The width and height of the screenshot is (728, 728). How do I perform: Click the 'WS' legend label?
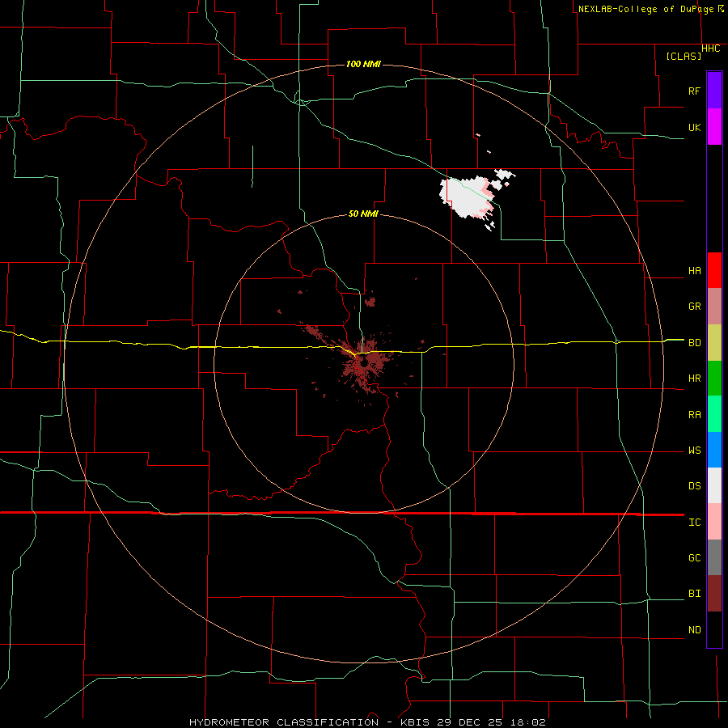pos(694,451)
